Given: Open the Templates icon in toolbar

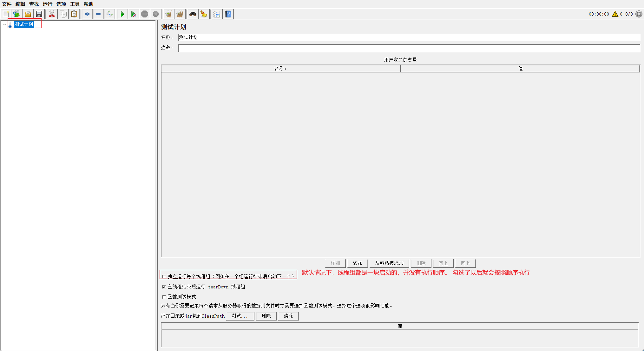Looking at the screenshot, I should (x=16, y=14).
